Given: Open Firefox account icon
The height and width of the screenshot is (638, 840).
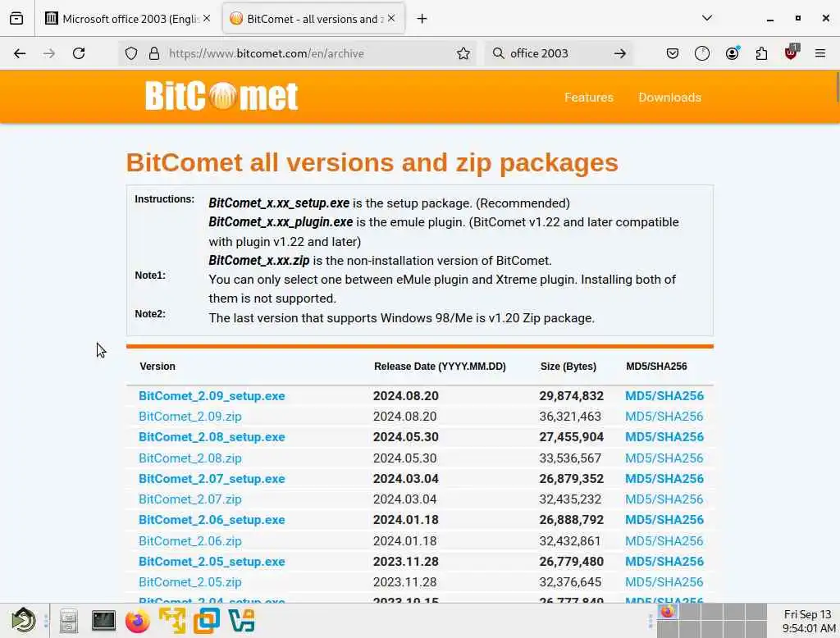Looking at the screenshot, I should [x=733, y=53].
